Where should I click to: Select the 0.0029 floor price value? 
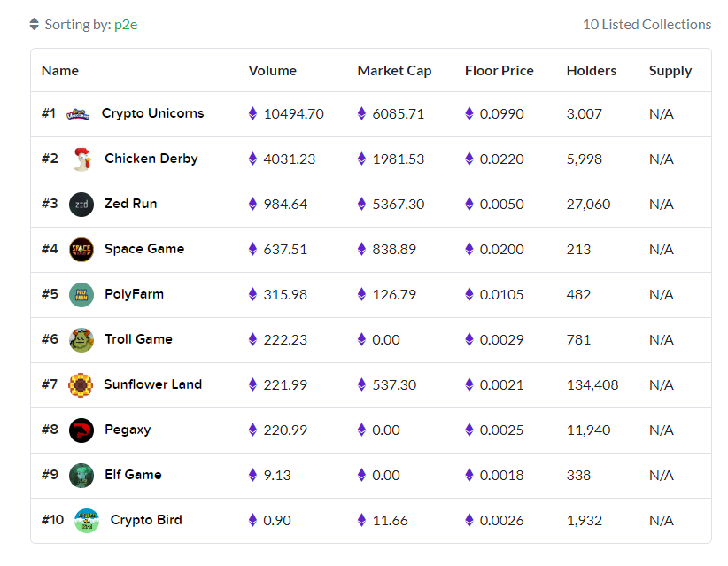click(x=501, y=340)
